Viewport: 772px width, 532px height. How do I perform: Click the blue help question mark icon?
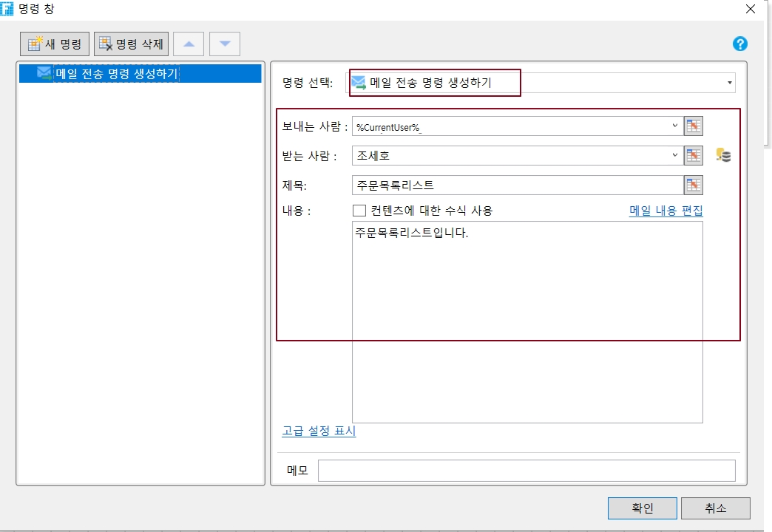tap(739, 44)
